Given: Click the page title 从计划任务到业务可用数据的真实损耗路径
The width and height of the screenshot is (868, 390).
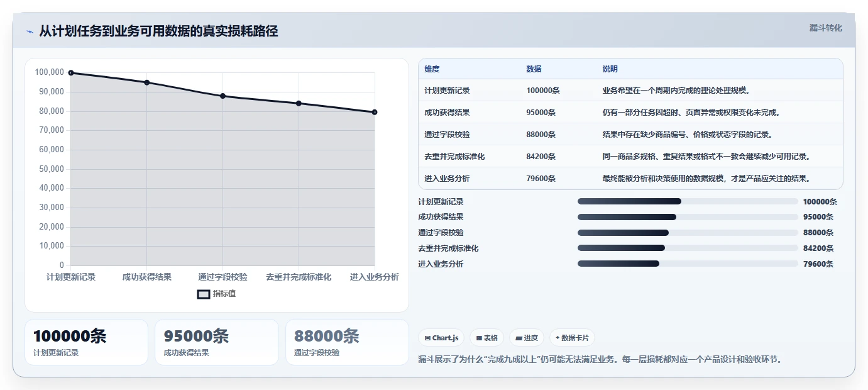Looking at the screenshot, I should pos(158,31).
